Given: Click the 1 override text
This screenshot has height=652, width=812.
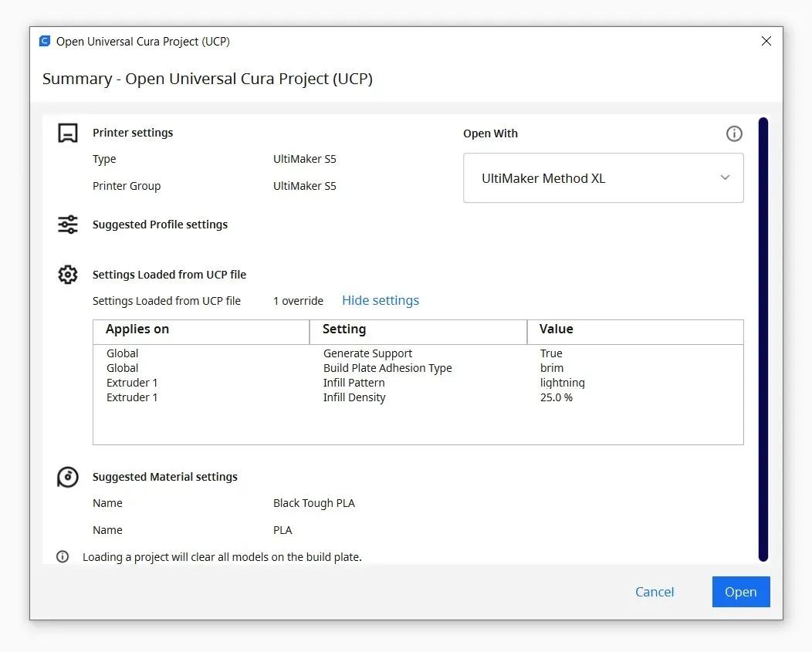Looking at the screenshot, I should (298, 301).
